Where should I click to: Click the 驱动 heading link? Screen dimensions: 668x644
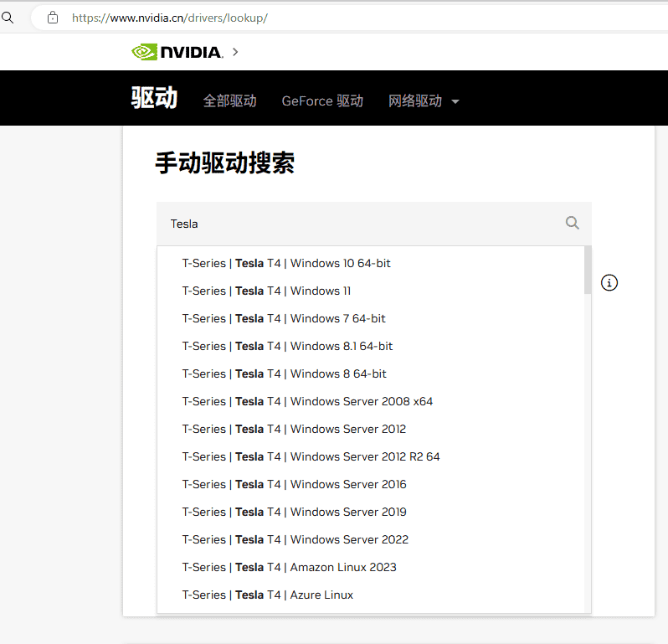(x=154, y=98)
